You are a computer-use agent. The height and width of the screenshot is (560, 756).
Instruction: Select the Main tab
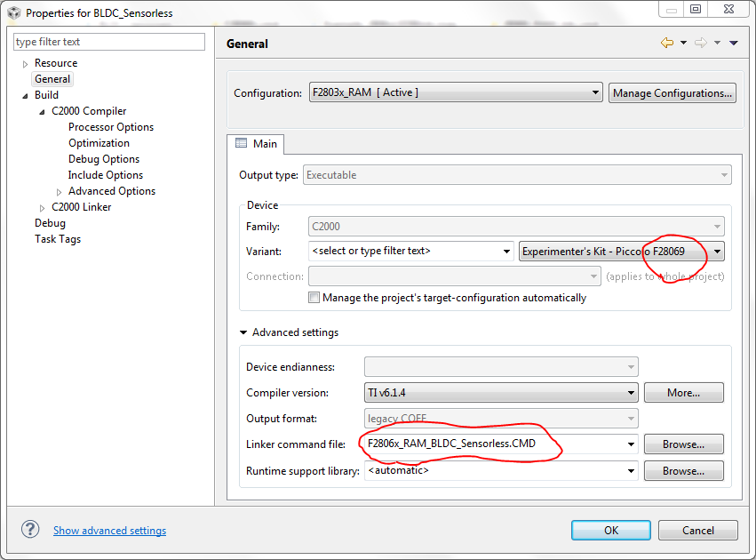click(257, 143)
